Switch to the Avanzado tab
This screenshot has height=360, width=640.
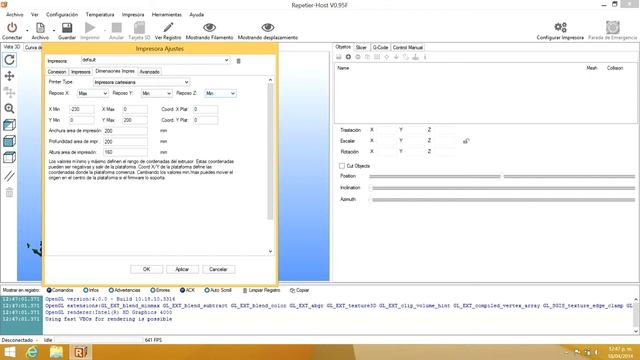pos(150,72)
